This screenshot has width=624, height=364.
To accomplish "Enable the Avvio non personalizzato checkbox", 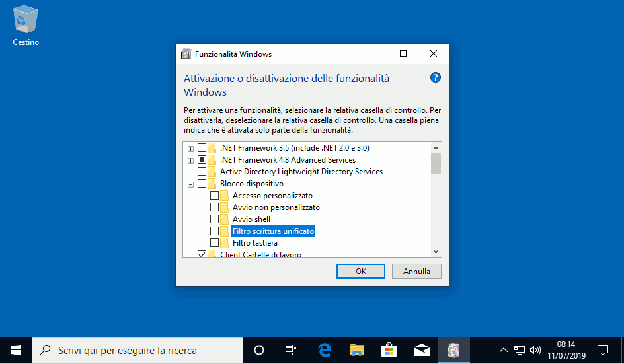I will coord(214,207).
